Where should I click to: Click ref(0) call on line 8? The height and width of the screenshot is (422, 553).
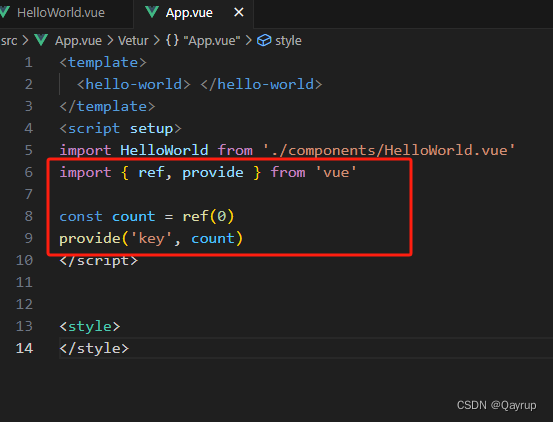[x=208, y=216]
